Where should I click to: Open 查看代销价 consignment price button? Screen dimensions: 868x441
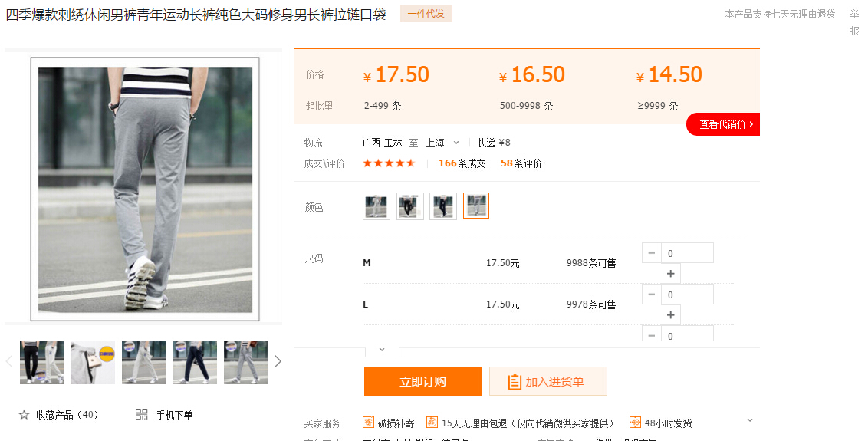click(725, 124)
